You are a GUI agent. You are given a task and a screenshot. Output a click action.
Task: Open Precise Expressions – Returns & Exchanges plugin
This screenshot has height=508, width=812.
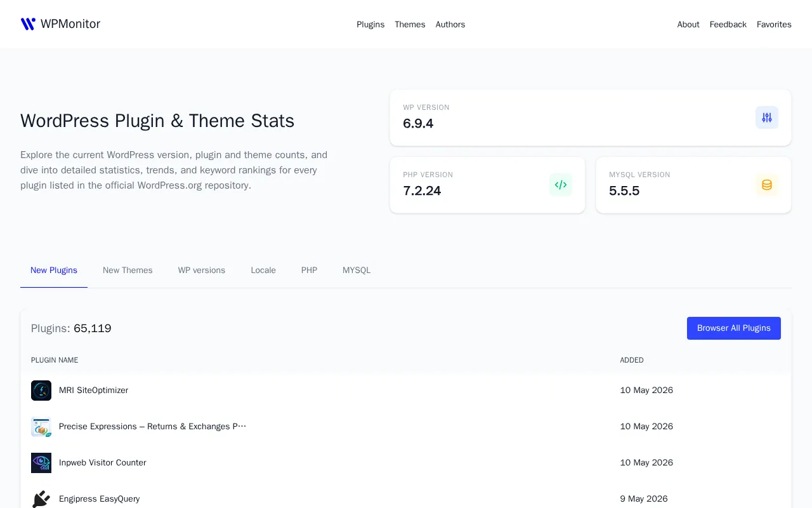[152, 427]
